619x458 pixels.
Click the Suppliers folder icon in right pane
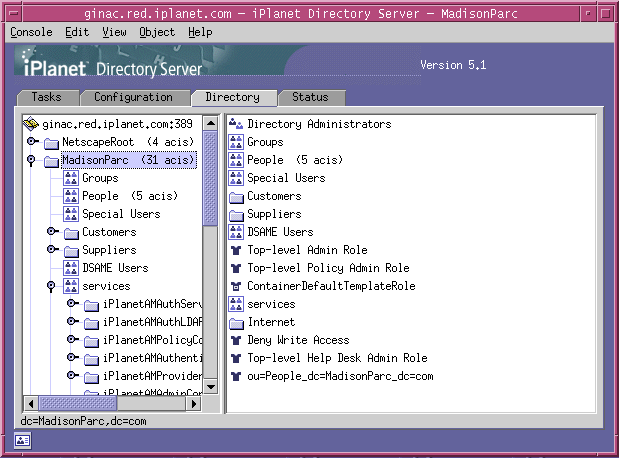[x=236, y=215]
